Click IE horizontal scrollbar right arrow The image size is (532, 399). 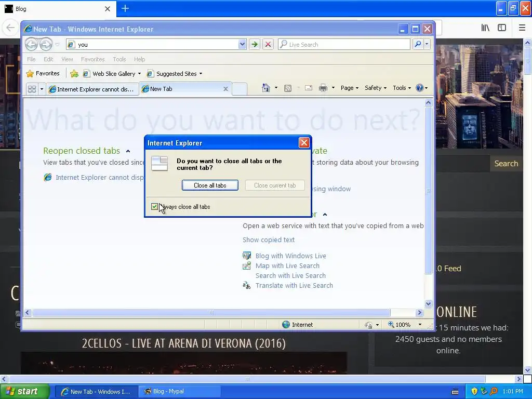coord(419,312)
